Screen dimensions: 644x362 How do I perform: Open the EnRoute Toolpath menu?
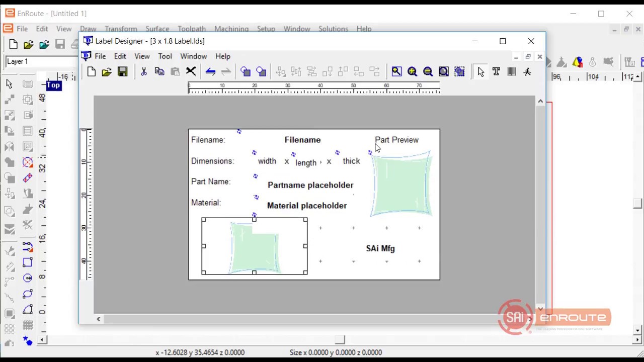click(192, 29)
